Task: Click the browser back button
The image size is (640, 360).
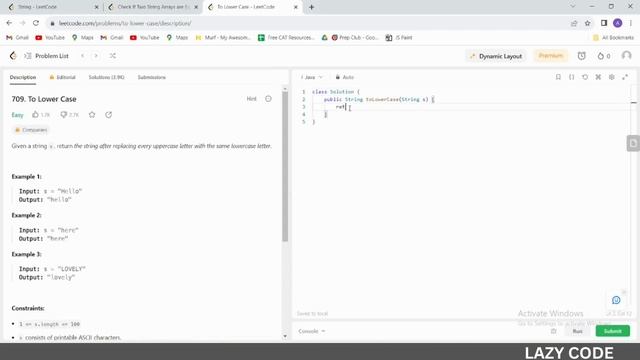Action: tap(9, 23)
